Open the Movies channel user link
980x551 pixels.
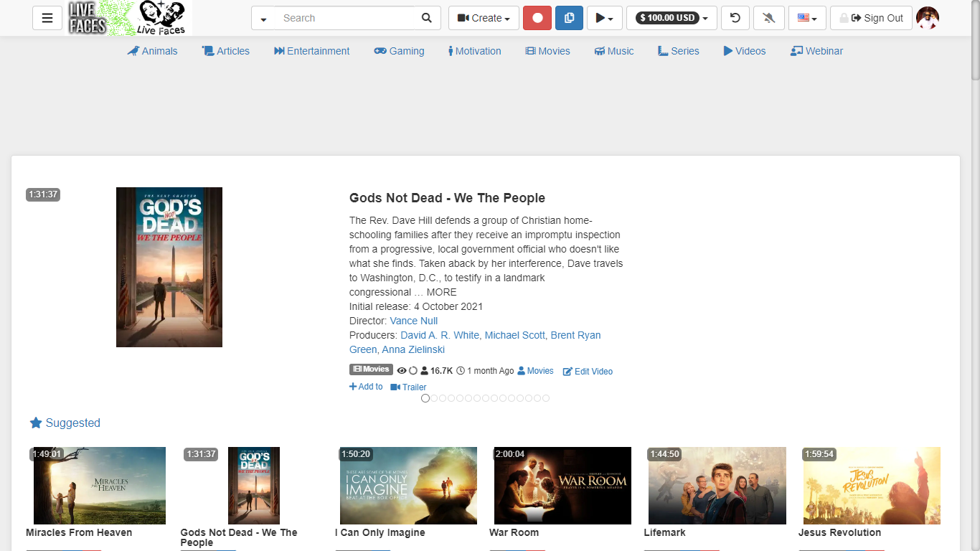pyautogui.click(x=535, y=371)
